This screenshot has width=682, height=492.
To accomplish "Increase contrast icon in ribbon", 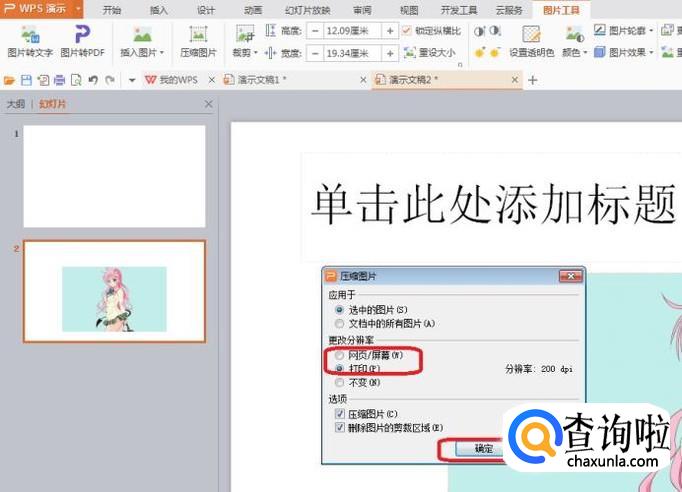I will point(479,31).
